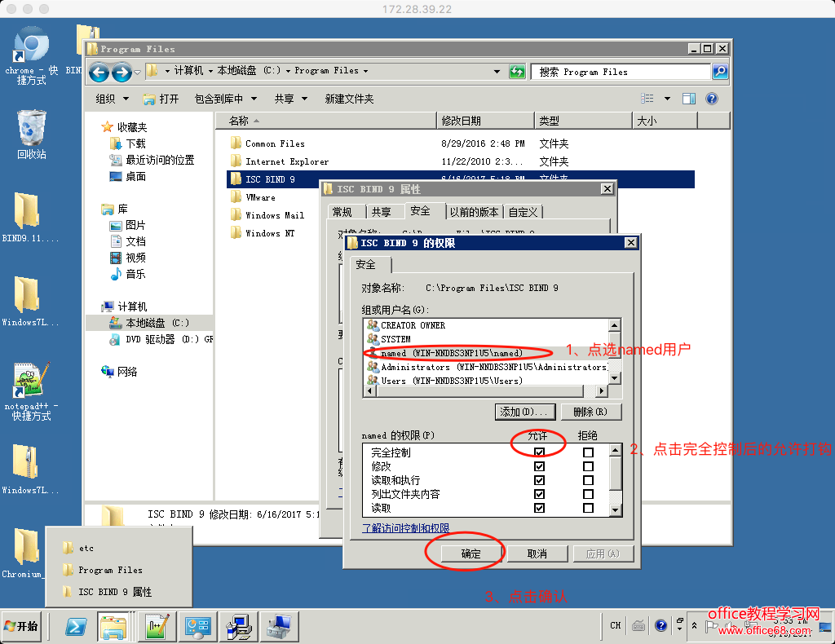Toggle Deny checkbox for 列出文件夹内容
Viewport: 835px width, 644px height.
pyautogui.click(x=588, y=494)
